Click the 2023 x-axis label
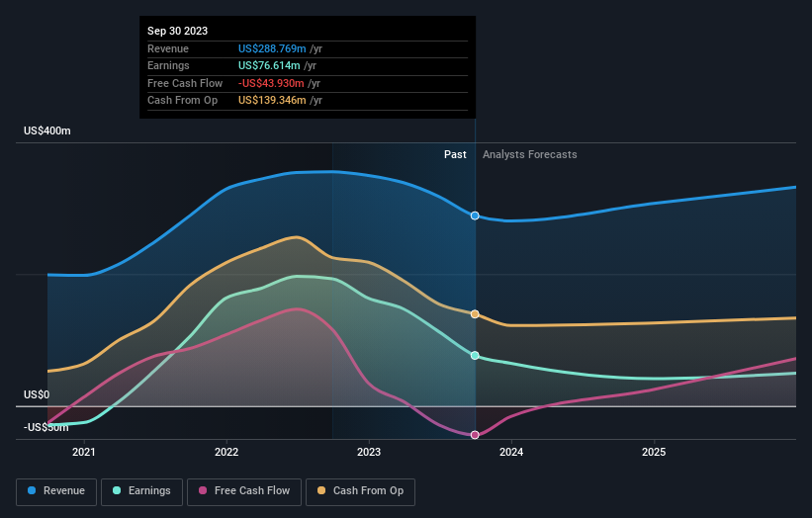Image resolution: width=812 pixels, height=518 pixels. (x=369, y=453)
